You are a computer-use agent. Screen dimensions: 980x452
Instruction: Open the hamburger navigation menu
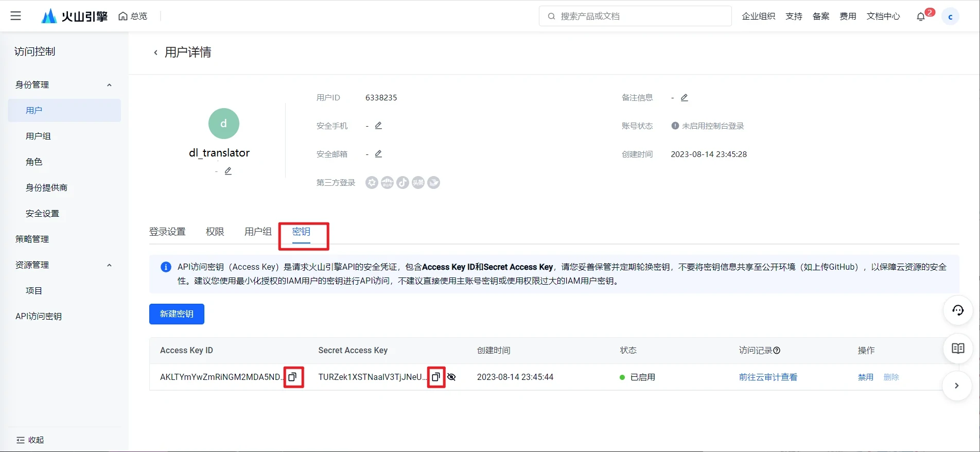point(16,16)
